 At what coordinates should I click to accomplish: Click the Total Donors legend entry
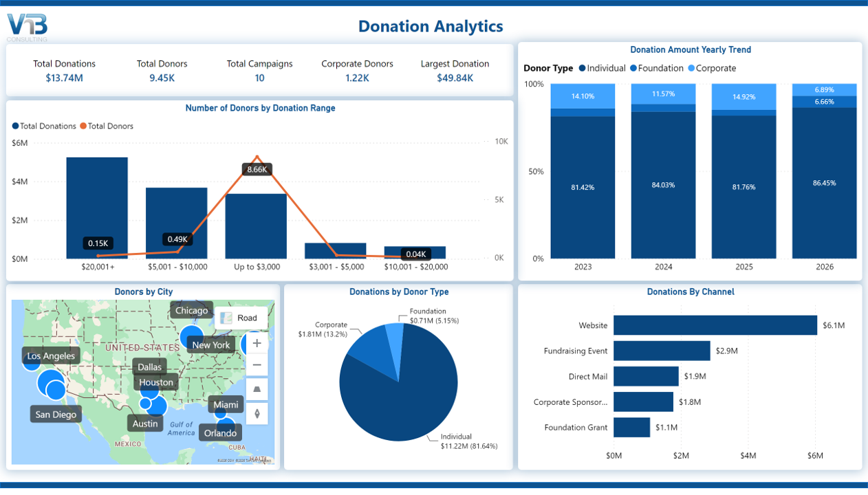point(107,126)
